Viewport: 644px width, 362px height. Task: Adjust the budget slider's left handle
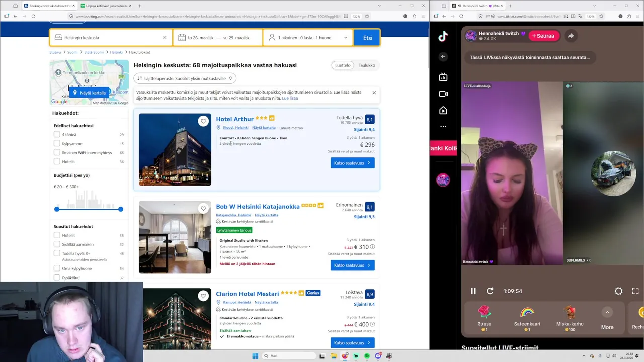[x=57, y=209]
